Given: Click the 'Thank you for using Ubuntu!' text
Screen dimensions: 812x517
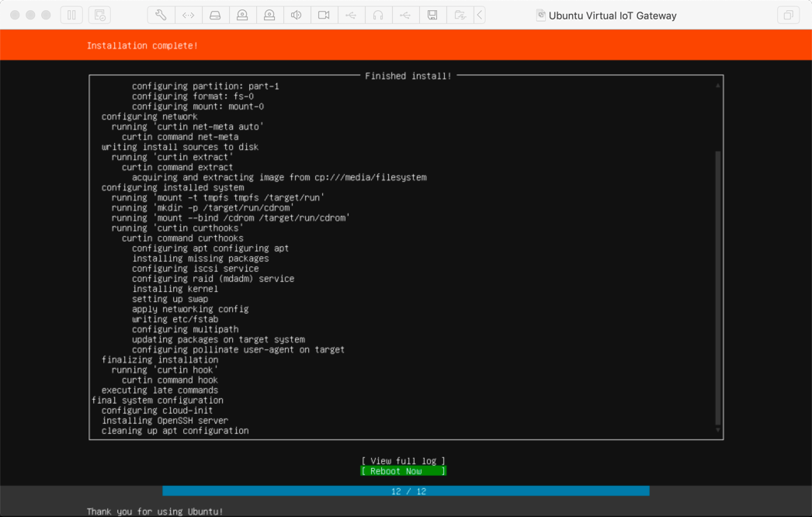Looking at the screenshot, I should coord(154,512).
